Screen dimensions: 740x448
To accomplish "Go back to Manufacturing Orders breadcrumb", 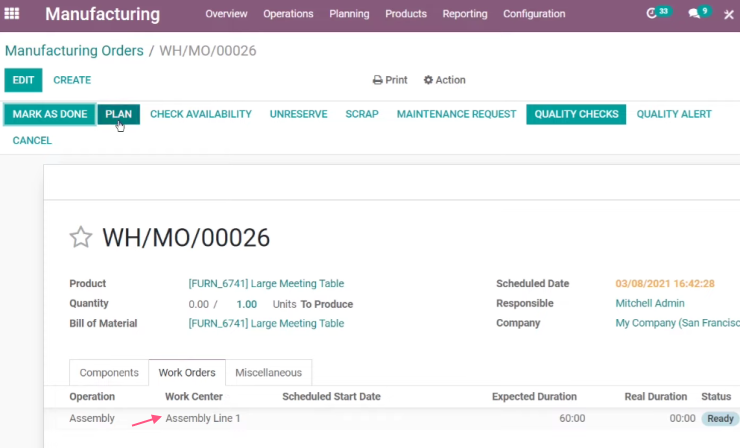I will click(74, 51).
